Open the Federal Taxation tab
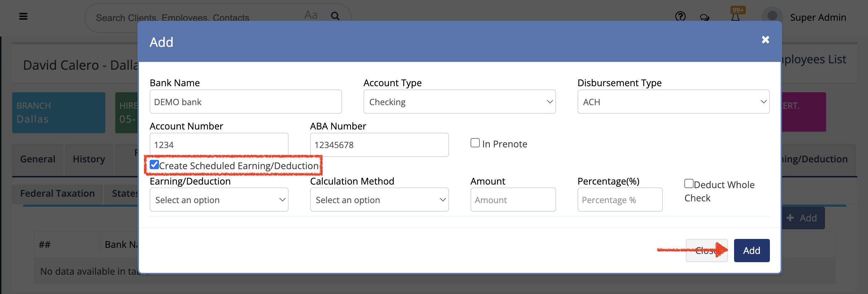The image size is (868, 294). pos(57,193)
